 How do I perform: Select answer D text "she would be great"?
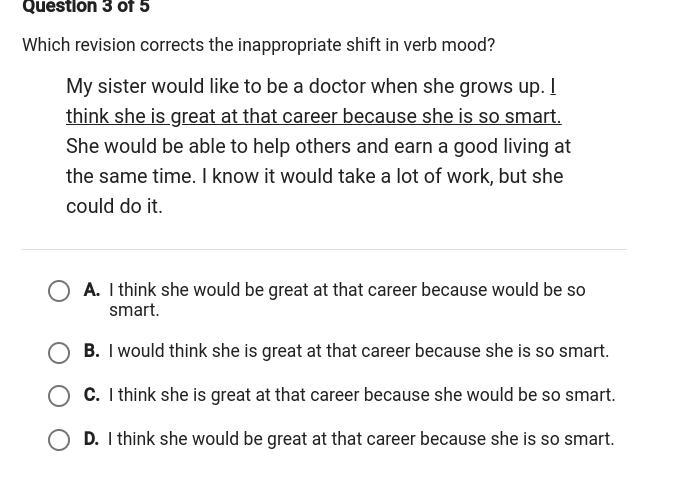point(211,439)
